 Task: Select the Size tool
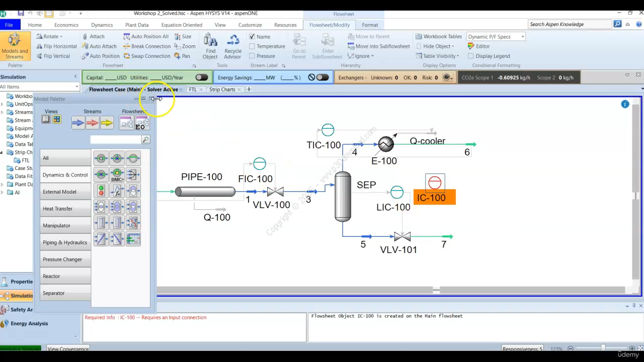coord(183,36)
